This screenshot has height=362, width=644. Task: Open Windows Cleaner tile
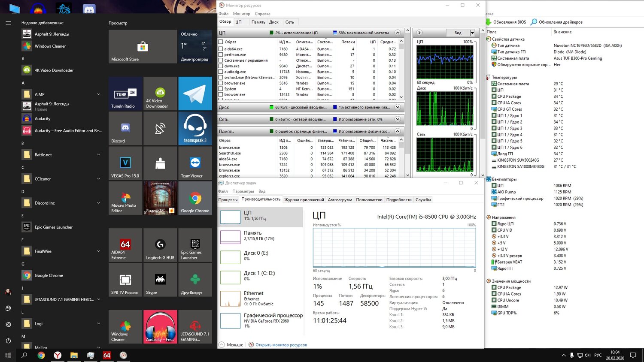tap(125, 327)
